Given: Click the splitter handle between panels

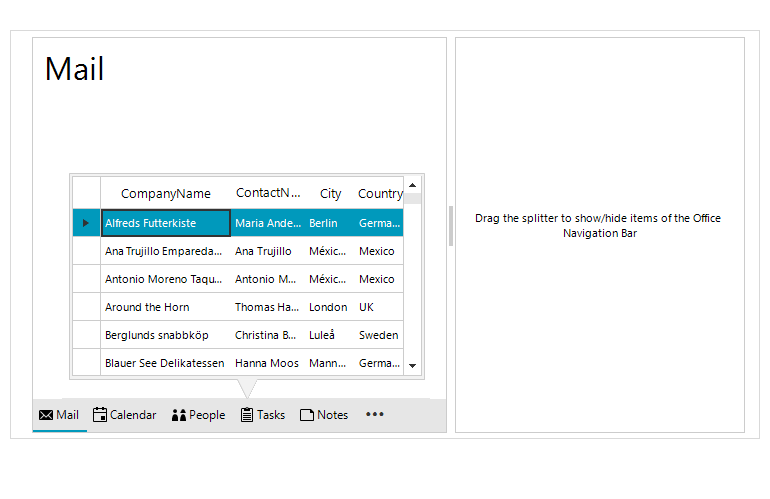Looking at the screenshot, I should pyautogui.click(x=451, y=226).
